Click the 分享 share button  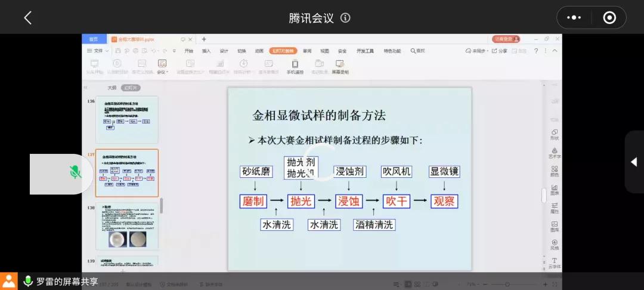500,51
